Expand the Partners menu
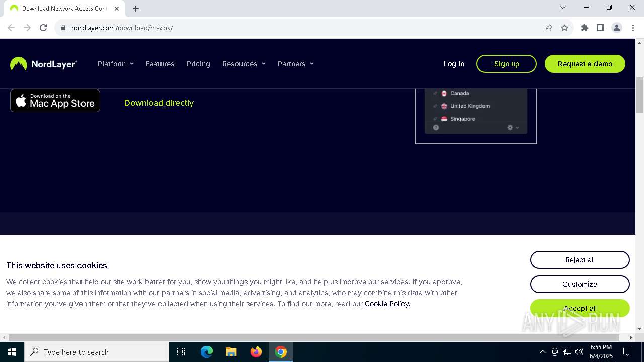This screenshot has height=362, width=644. (x=296, y=64)
